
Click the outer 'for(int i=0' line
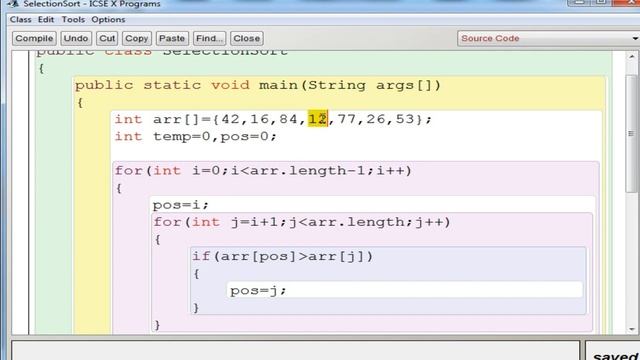click(x=263, y=171)
